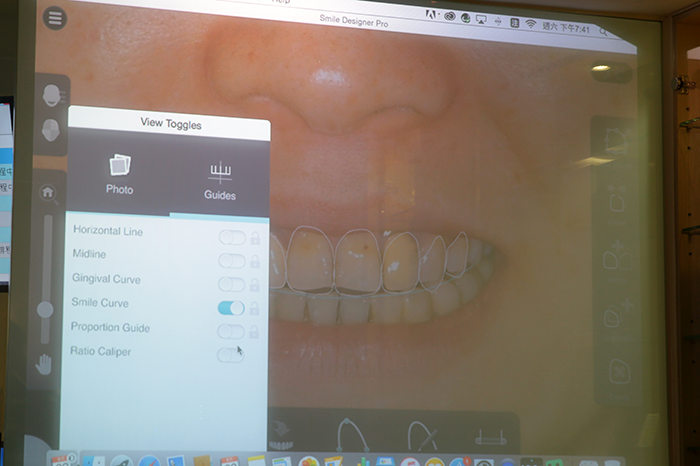Open the Adobe menu bar icon

pos(430,14)
